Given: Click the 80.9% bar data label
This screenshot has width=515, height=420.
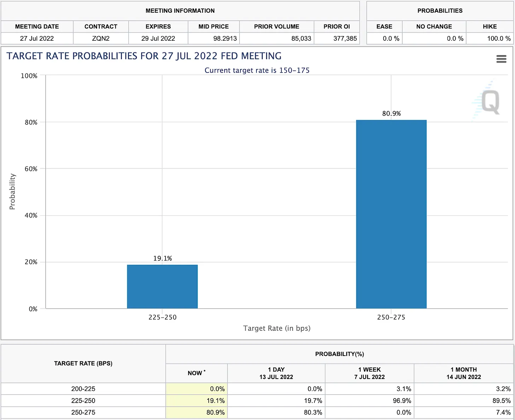Looking at the screenshot, I should coord(392,114).
